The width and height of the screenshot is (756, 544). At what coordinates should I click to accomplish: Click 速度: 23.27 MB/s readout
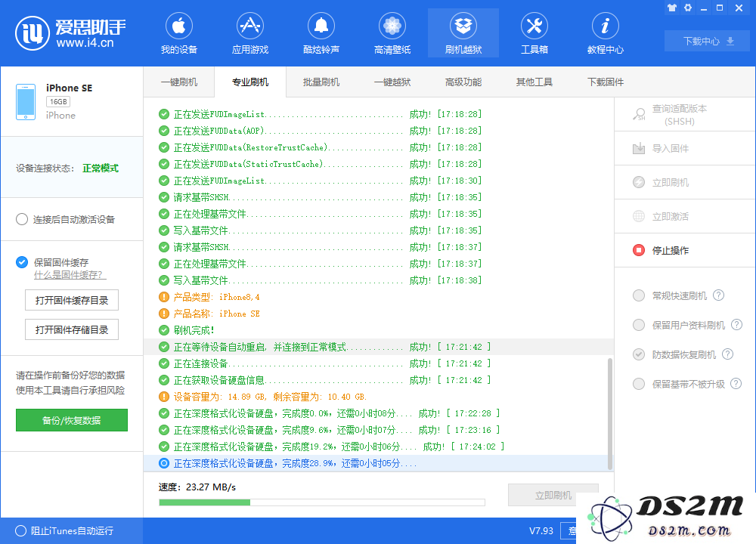[197, 487]
